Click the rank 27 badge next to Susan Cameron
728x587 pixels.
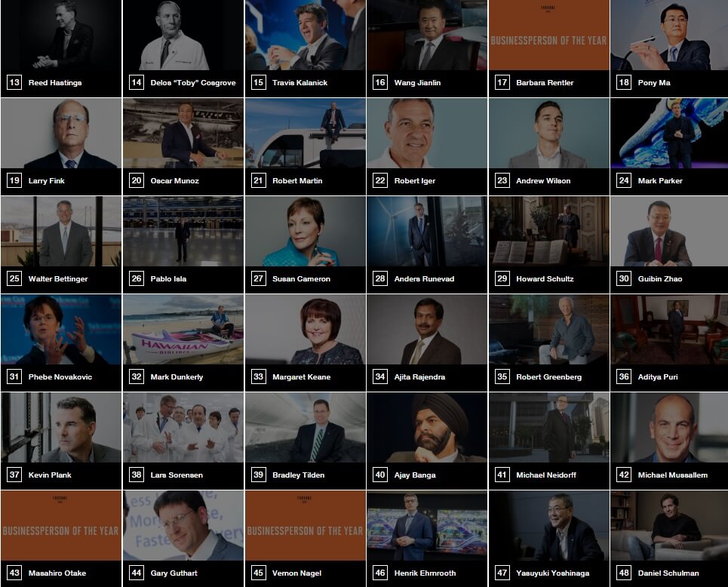coord(258,278)
